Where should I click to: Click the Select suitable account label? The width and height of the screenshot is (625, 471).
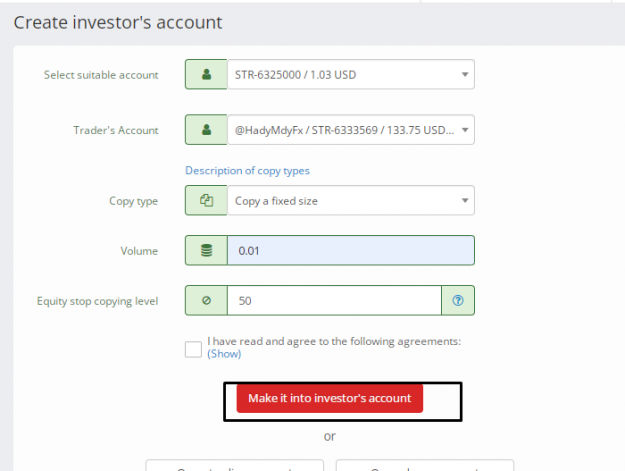(x=101, y=75)
